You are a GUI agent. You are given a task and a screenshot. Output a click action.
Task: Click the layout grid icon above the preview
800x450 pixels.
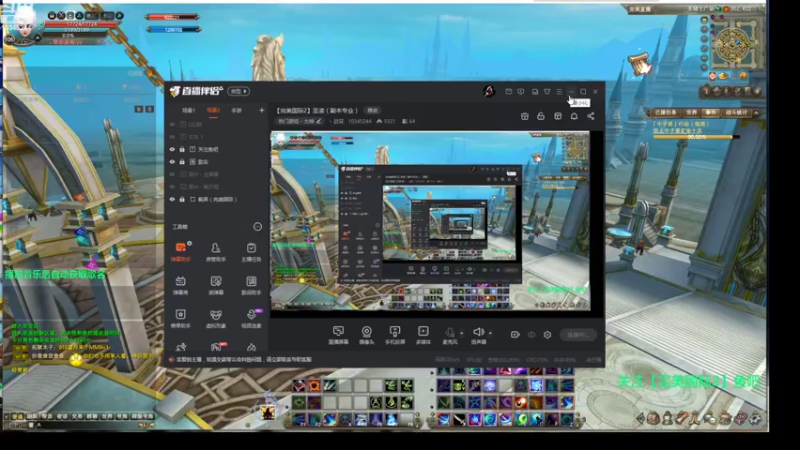tap(558, 116)
